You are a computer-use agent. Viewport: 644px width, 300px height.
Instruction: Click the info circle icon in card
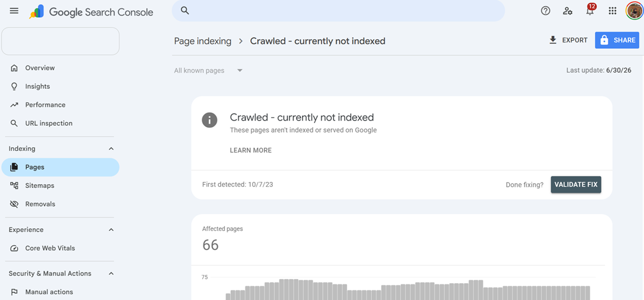[209, 120]
